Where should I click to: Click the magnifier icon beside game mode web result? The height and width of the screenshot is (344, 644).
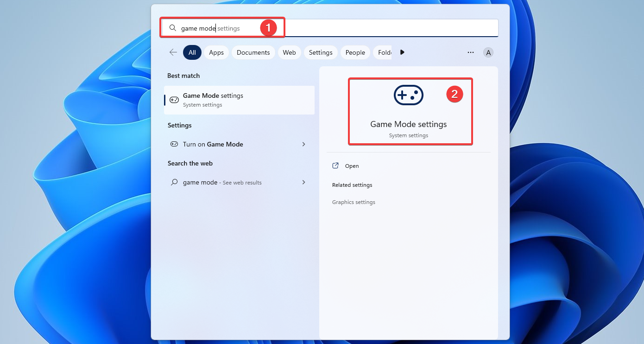(x=174, y=182)
